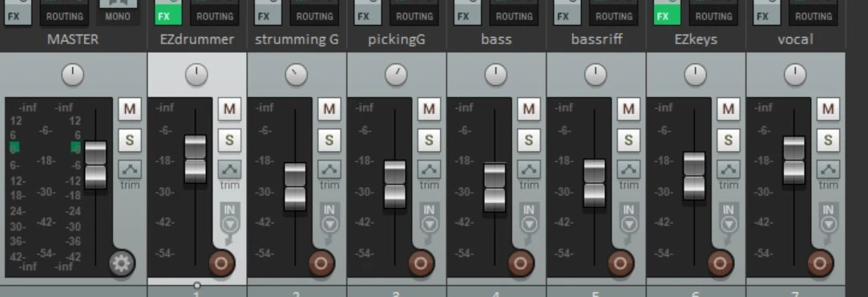Open bassriff envelope trim icon
Screen dimensions: 868x297
628,169
